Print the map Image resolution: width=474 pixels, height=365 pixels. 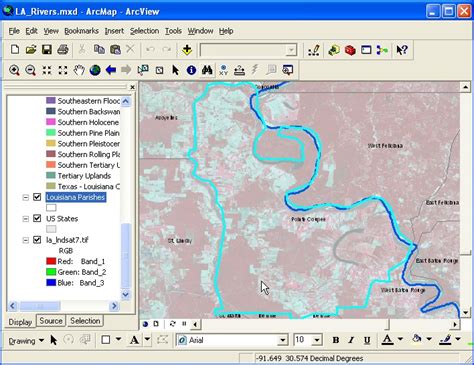(63, 50)
